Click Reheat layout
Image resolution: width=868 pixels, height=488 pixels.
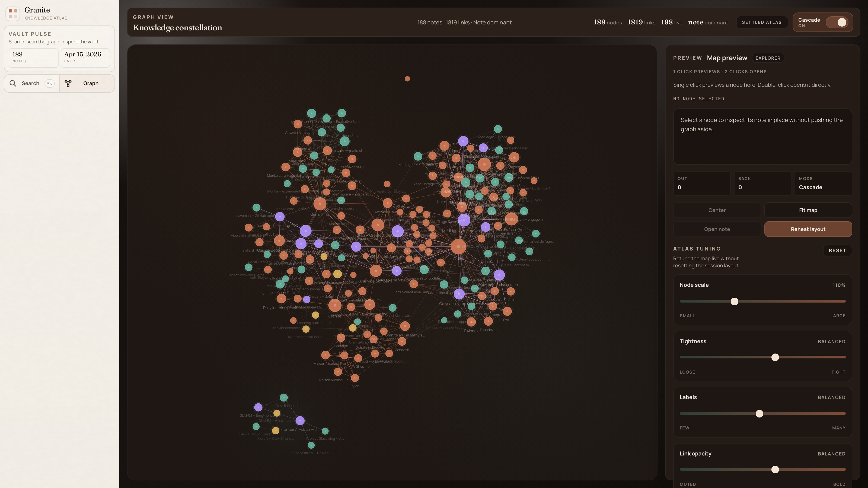[808, 229]
